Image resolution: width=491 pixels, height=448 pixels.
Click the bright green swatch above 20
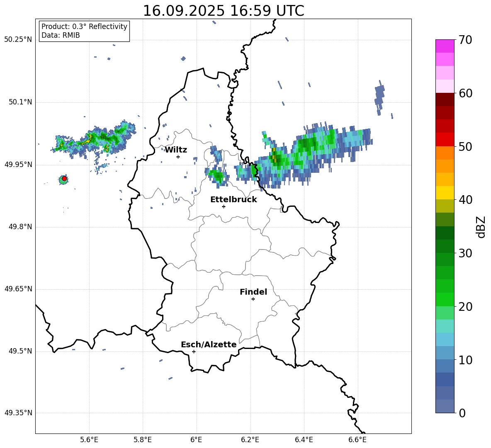point(445,299)
